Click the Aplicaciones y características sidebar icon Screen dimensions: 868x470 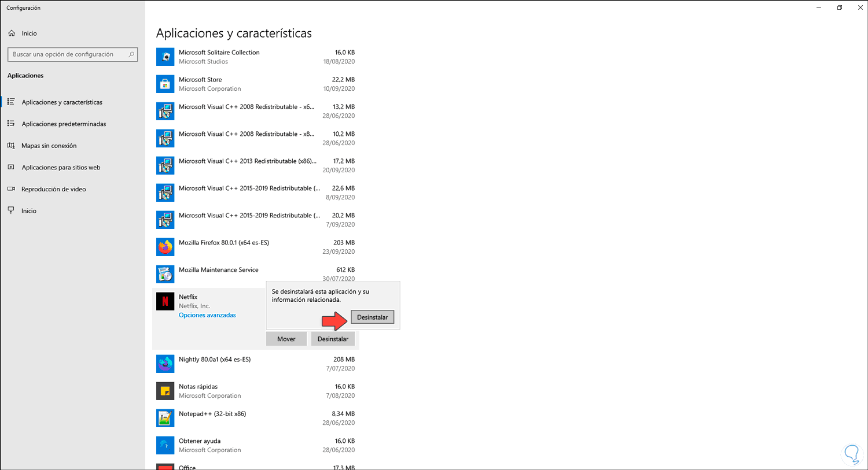click(11, 102)
